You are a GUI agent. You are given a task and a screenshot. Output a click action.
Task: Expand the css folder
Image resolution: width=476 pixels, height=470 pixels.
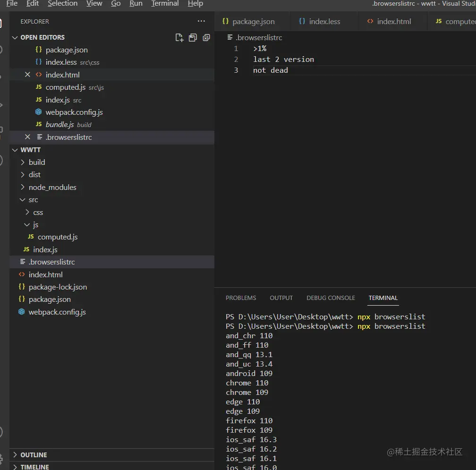(x=38, y=212)
